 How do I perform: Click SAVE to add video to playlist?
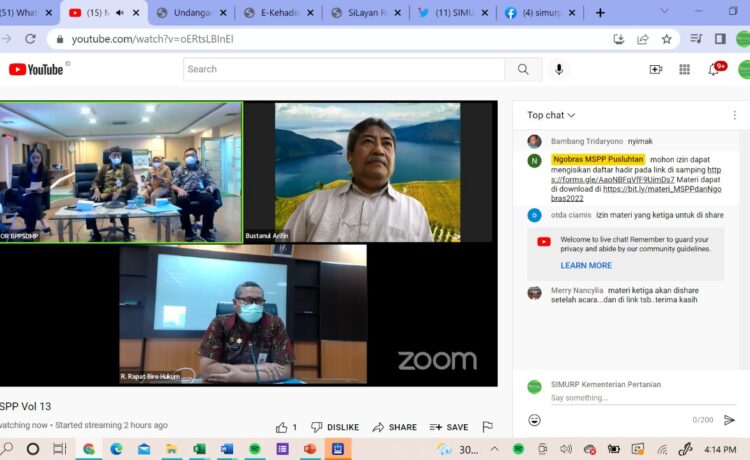tap(449, 427)
